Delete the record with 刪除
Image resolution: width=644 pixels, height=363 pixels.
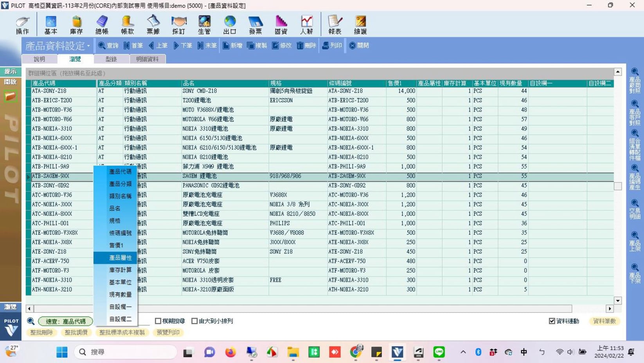(x=306, y=46)
